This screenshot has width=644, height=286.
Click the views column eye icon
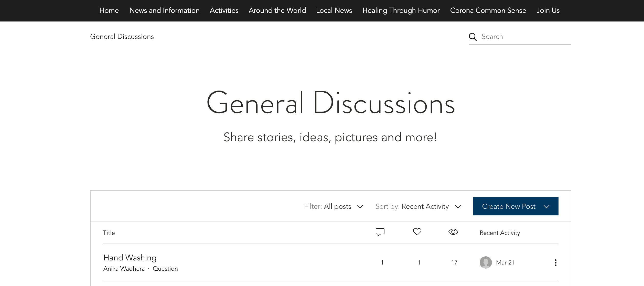(x=453, y=232)
